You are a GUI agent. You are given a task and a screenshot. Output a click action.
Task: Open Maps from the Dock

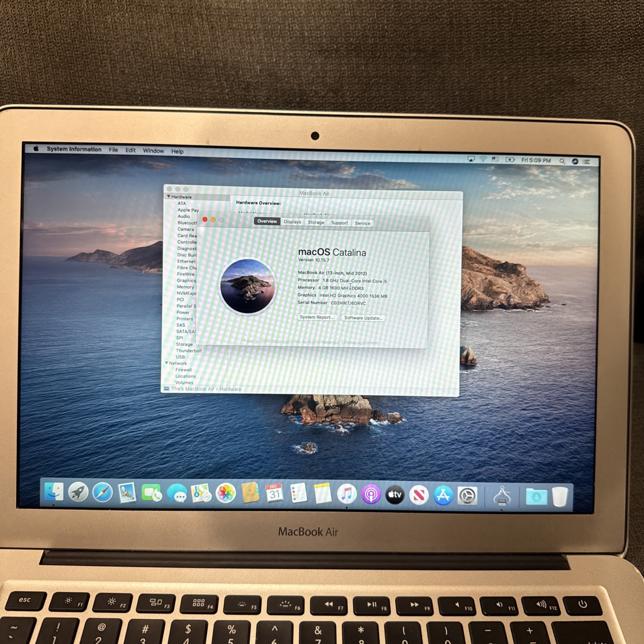pyautogui.click(x=201, y=493)
